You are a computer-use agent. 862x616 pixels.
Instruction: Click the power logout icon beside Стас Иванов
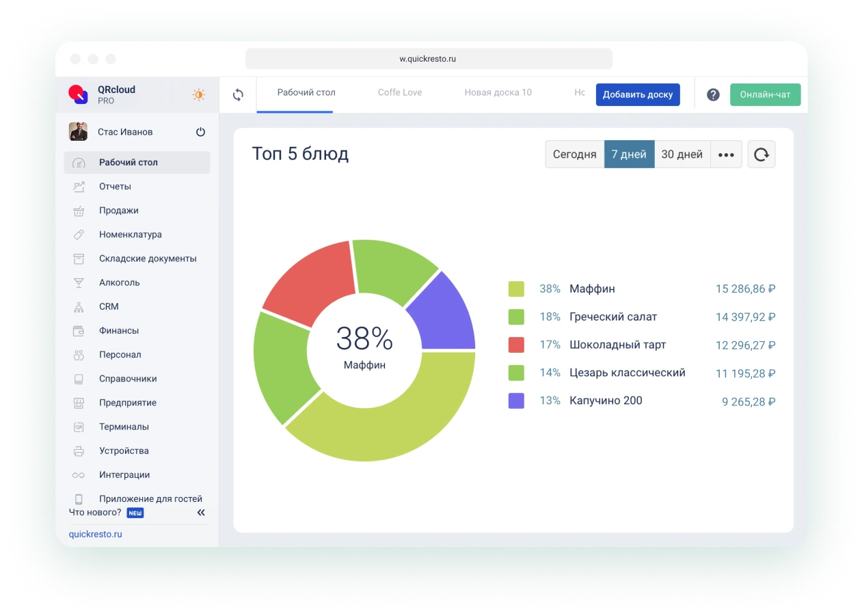(200, 132)
